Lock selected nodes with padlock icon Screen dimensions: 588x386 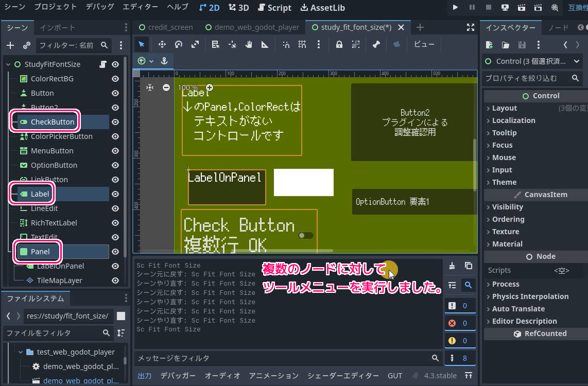(x=339, y=45)
